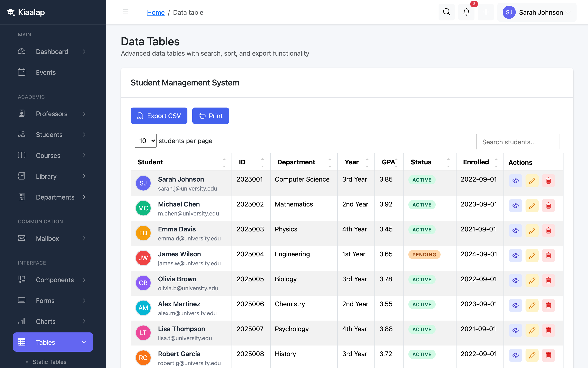Open the Components sidebar menu
Image resolution: width=588 pixels, height=368 pixels.
coord(53,280)
